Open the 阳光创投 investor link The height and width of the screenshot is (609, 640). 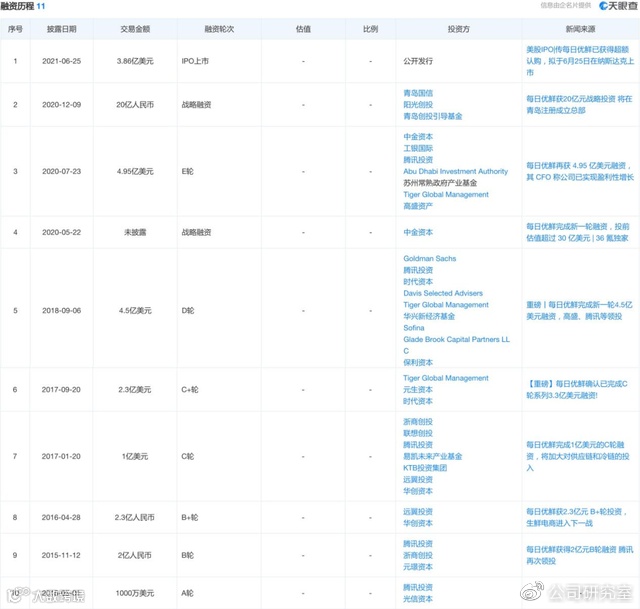pyautogui.click(x=418, y=105)
